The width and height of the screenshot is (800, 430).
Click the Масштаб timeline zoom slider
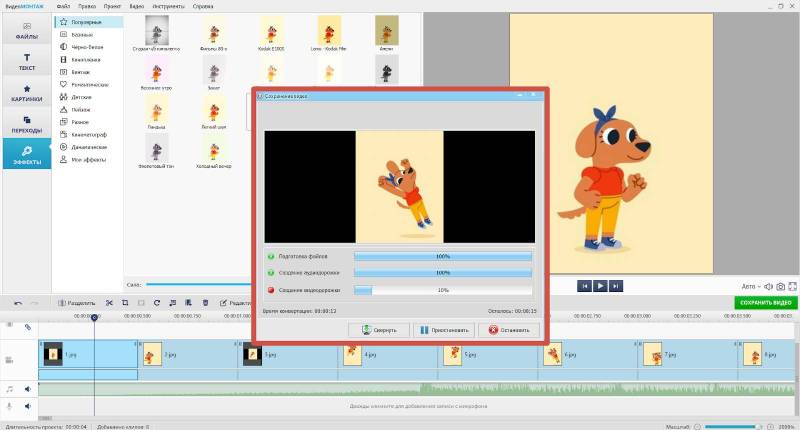(x=734, y=426)
